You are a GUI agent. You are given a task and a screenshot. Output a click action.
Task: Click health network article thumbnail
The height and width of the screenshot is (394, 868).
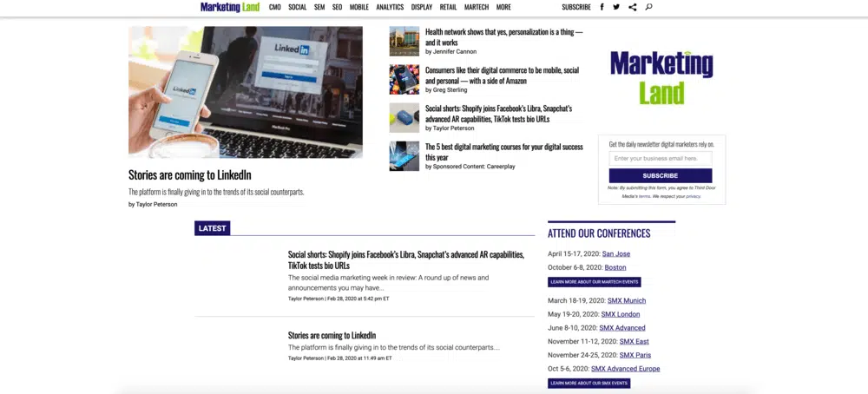coord(404,41)
